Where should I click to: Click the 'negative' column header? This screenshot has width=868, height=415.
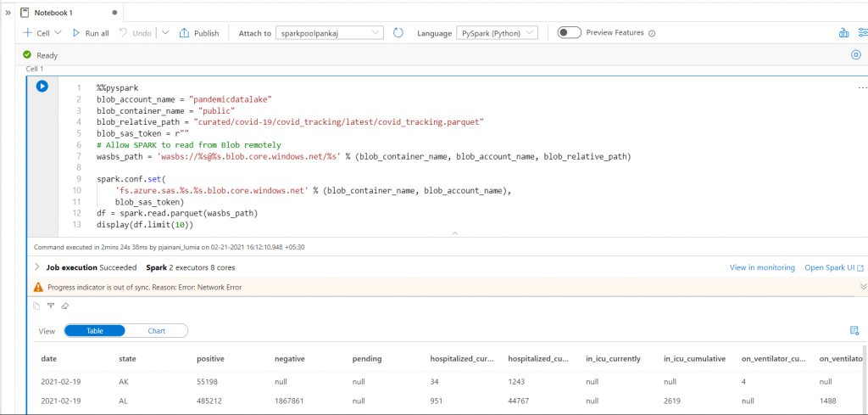(x=290, y=358)
